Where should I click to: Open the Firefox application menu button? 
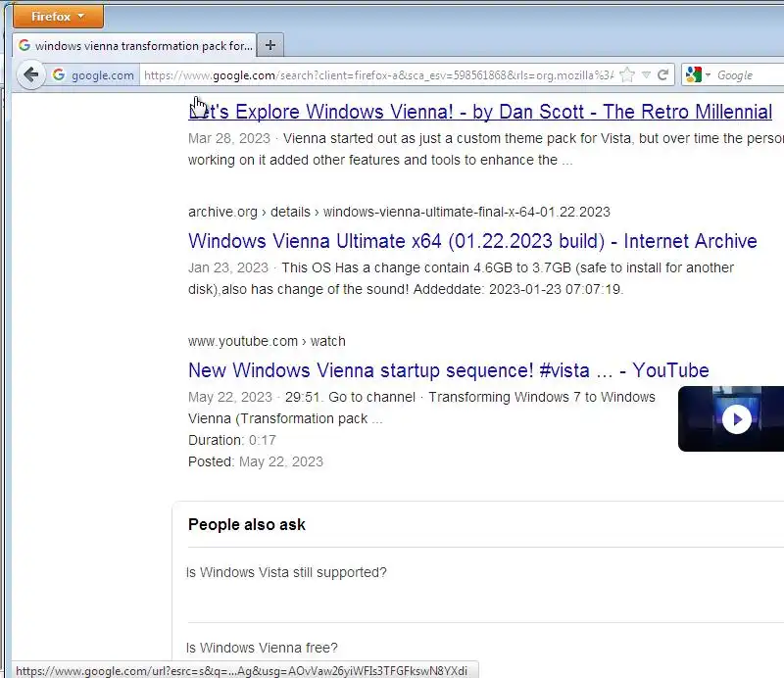(x=58, y=17)
